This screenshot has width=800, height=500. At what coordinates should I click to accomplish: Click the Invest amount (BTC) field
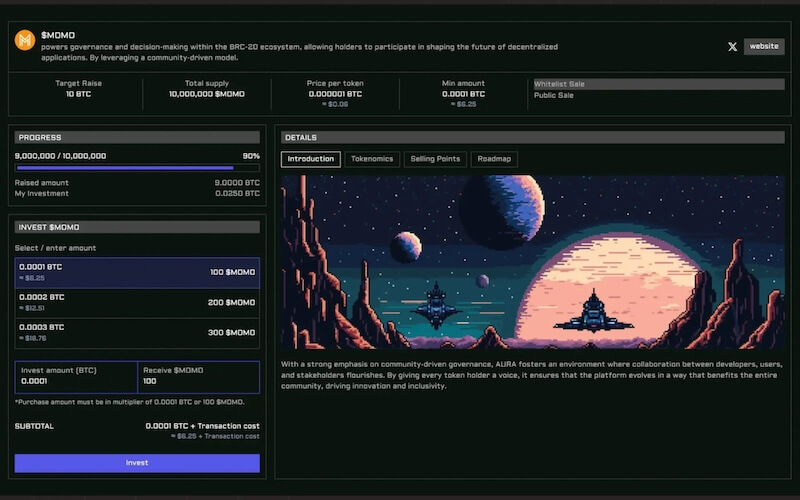tap(76, 381)
